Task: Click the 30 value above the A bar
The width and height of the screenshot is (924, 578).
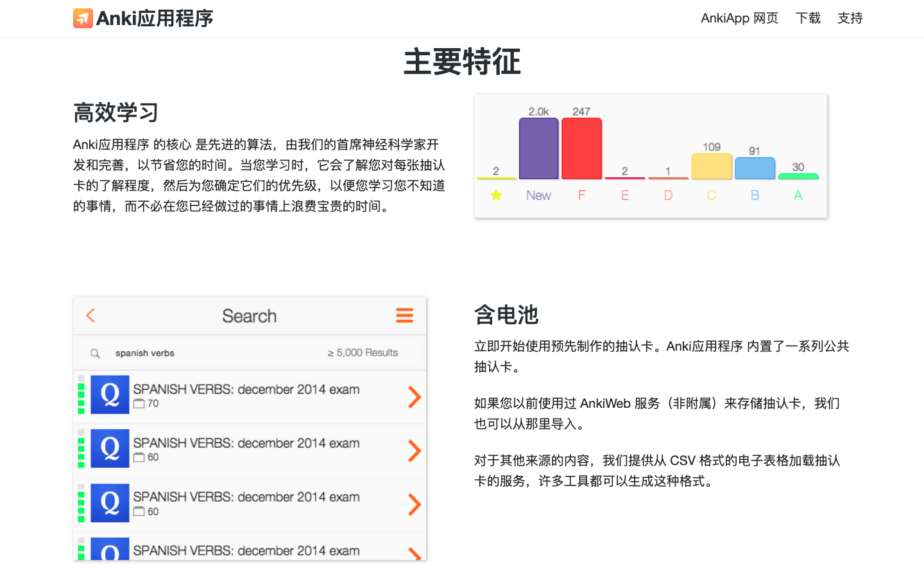Action: pos(798,167)
